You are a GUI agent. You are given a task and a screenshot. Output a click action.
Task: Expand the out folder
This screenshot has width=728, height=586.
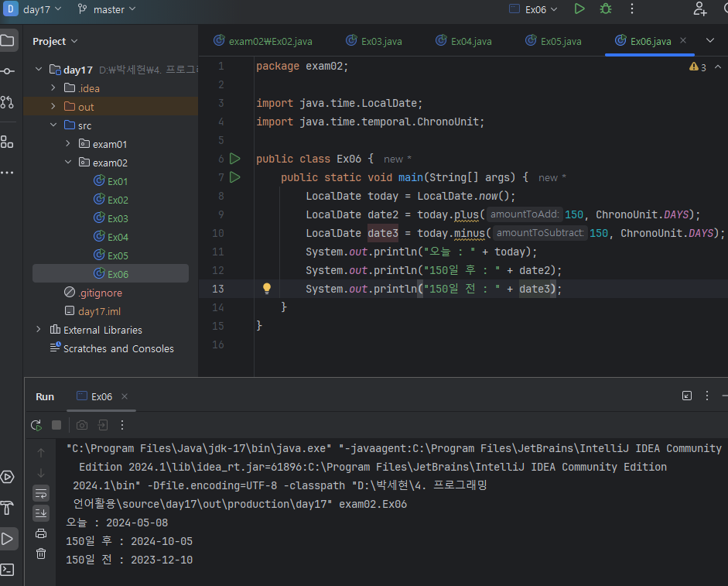click(53, 106)
